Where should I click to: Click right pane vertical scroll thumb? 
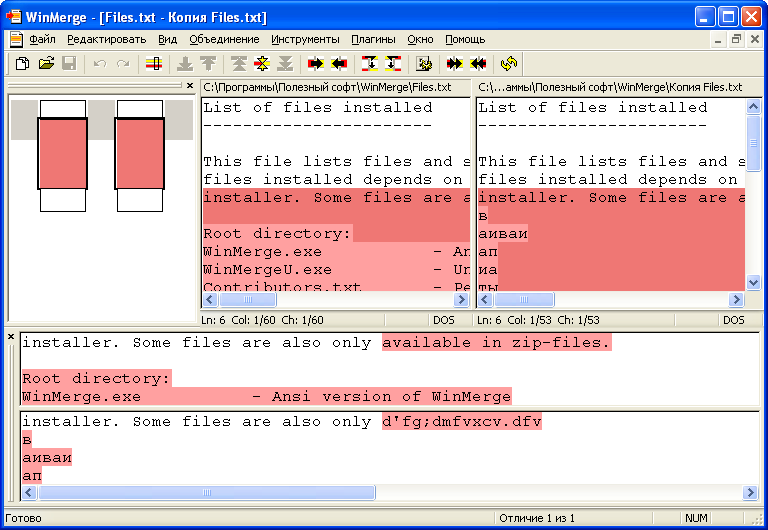click(753, 143)
